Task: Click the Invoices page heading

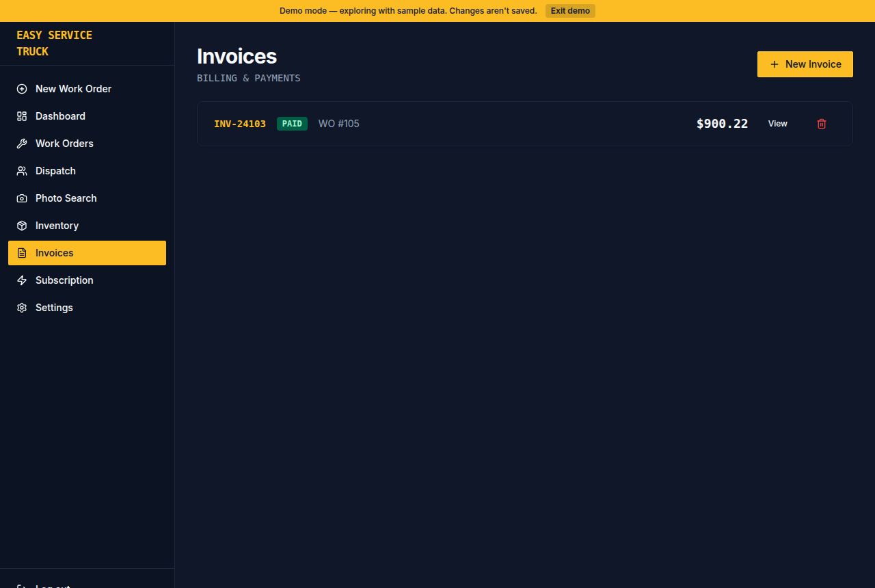Action: 237,56
